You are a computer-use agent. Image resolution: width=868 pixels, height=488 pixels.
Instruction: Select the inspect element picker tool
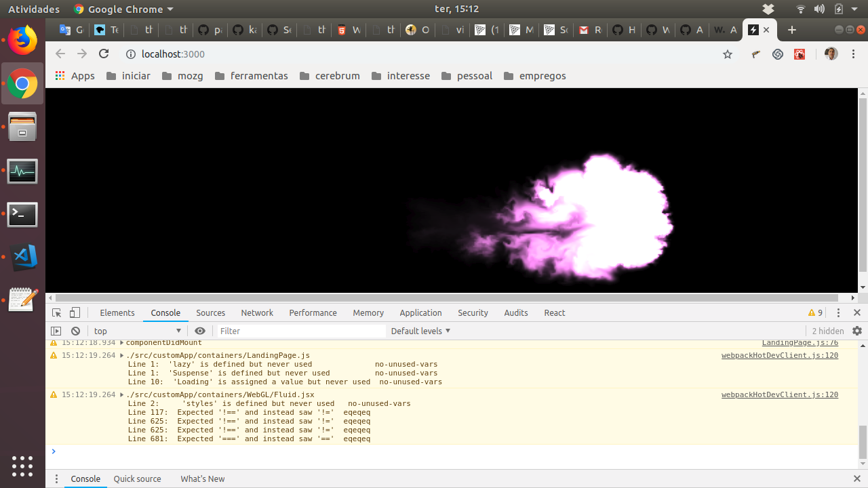coord(57,312)
